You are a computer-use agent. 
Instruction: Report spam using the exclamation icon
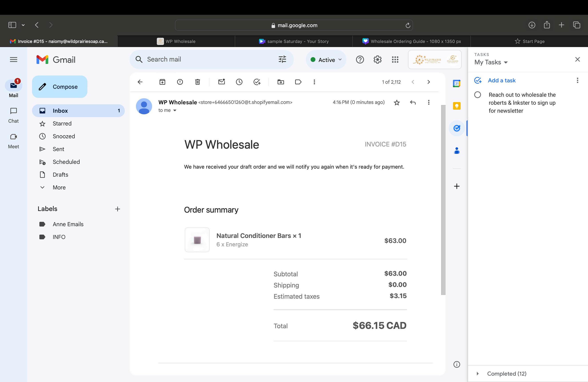pyautogui.click(x=180, y=82)
